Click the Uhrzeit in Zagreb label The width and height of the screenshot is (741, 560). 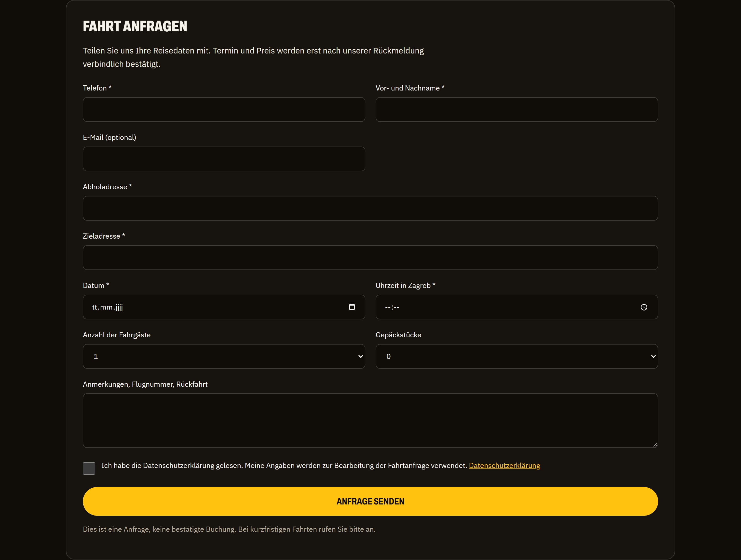click(405, 285)
